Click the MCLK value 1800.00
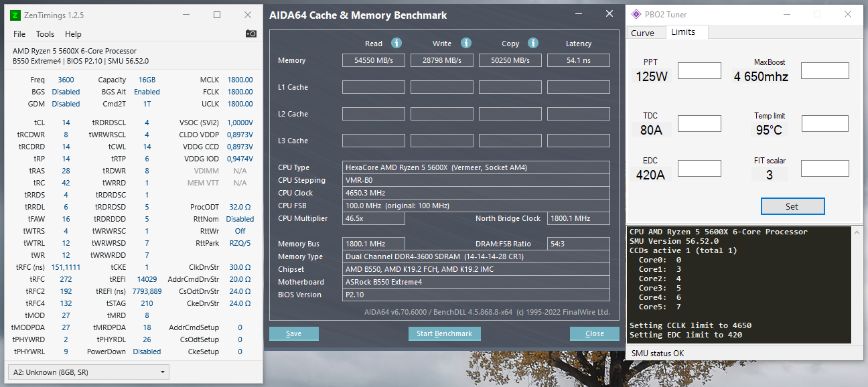Screen dimensions: 868x387 click(240, 80)
